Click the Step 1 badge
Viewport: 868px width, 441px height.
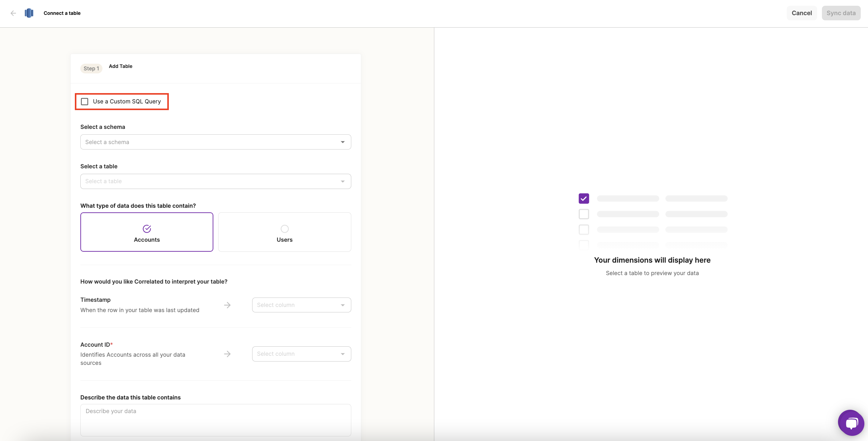pos(91,69)
